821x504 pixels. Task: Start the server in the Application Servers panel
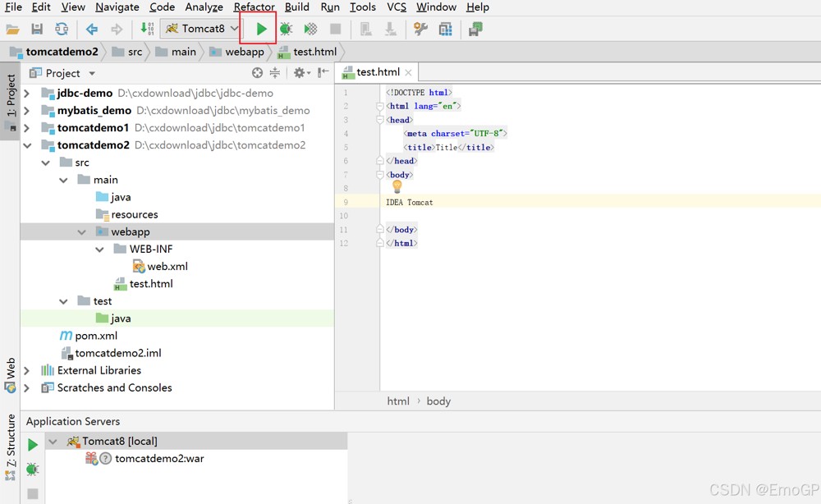[33, 444]
